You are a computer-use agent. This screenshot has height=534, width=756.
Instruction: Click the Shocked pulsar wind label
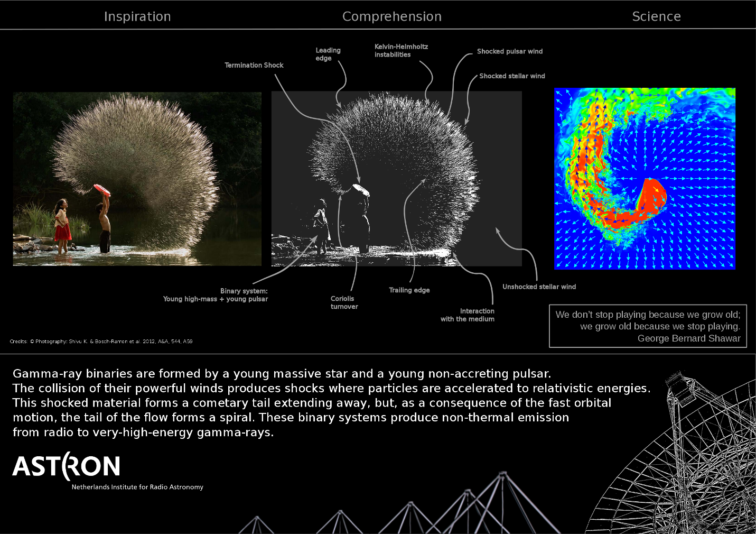coord(509,51)
